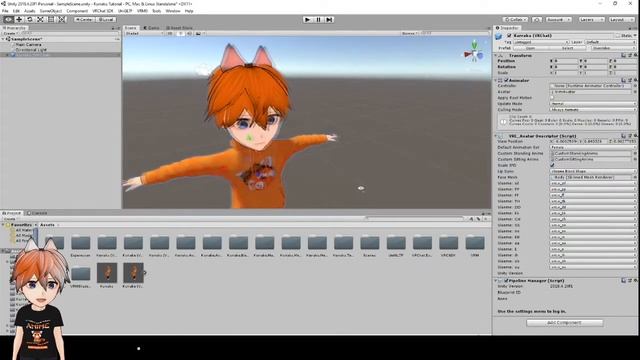Screen dimensions: 640x360
Task: Open the Layer Default dropdown
Action: [610, 42]
